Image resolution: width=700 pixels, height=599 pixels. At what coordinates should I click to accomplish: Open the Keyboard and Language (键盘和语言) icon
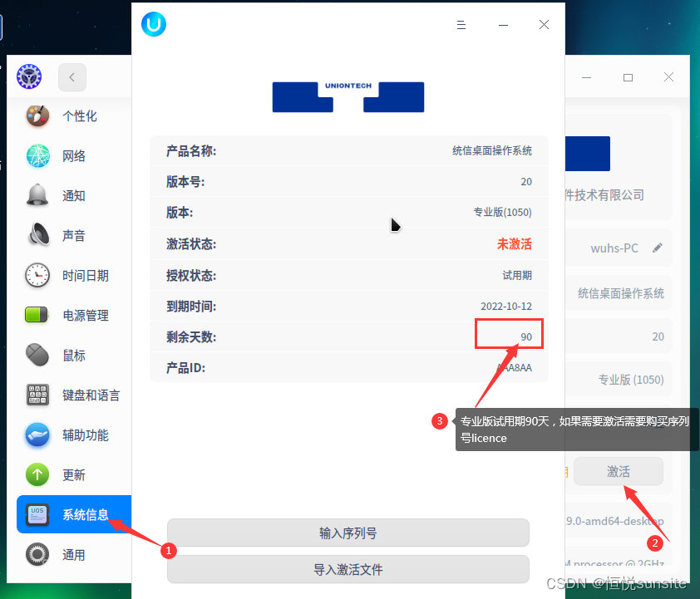37,395
